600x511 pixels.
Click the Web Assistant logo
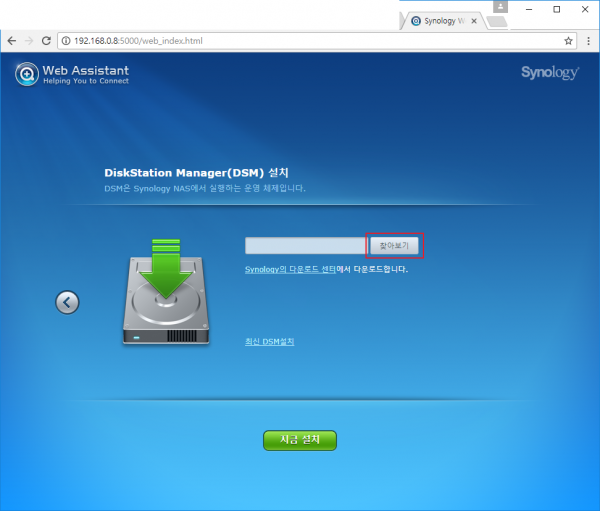[x=72, y=75]
